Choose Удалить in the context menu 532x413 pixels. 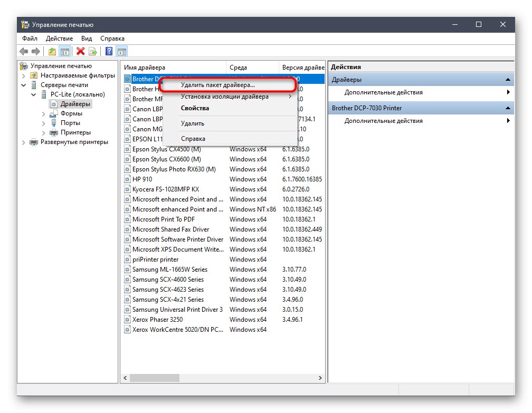230,123
